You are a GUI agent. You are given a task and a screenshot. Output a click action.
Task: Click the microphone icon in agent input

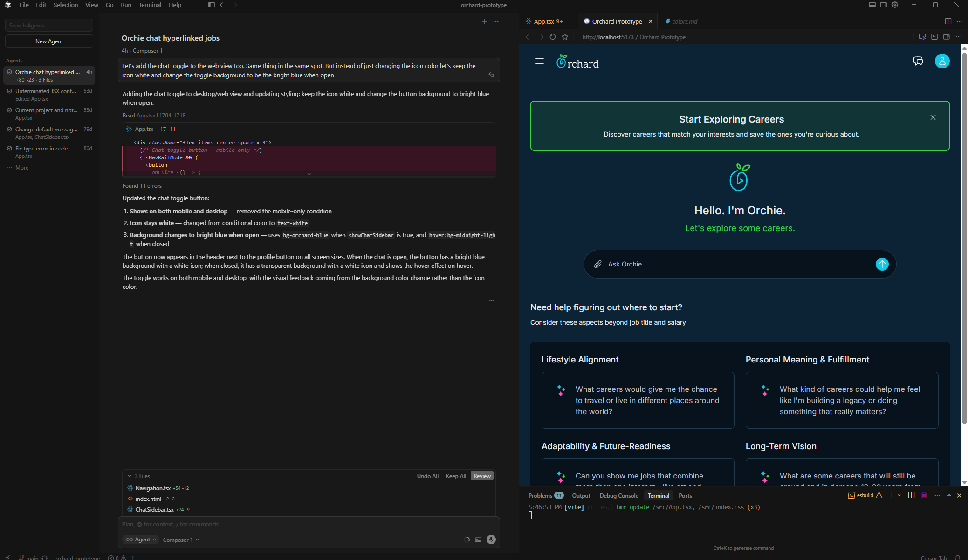(491, 540)
